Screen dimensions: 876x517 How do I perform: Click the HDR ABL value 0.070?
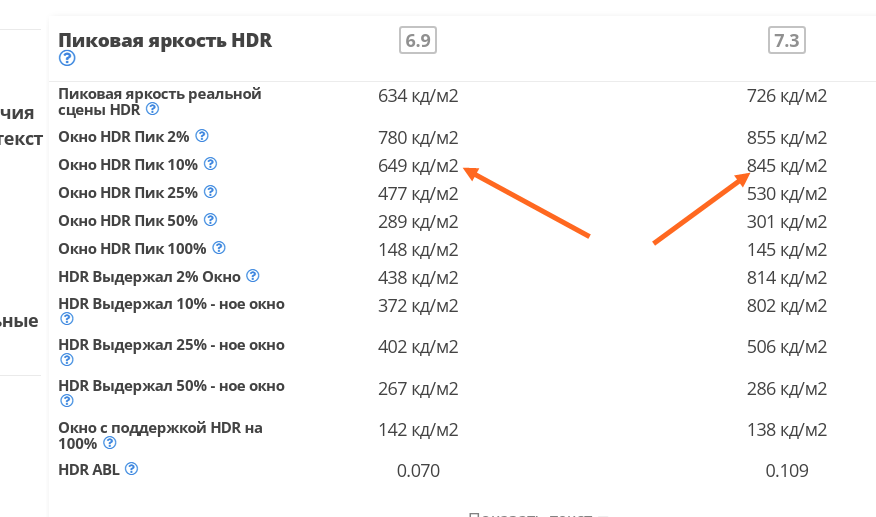418,470
